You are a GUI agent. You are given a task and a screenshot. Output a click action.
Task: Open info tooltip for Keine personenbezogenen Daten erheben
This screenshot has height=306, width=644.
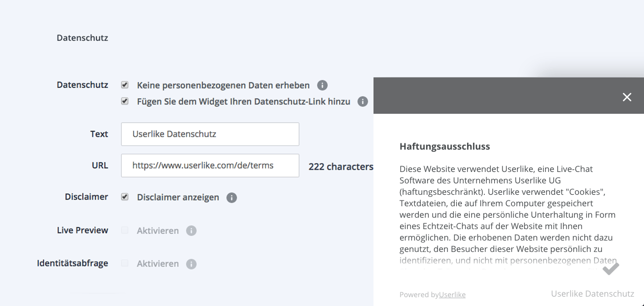point(322,85)
